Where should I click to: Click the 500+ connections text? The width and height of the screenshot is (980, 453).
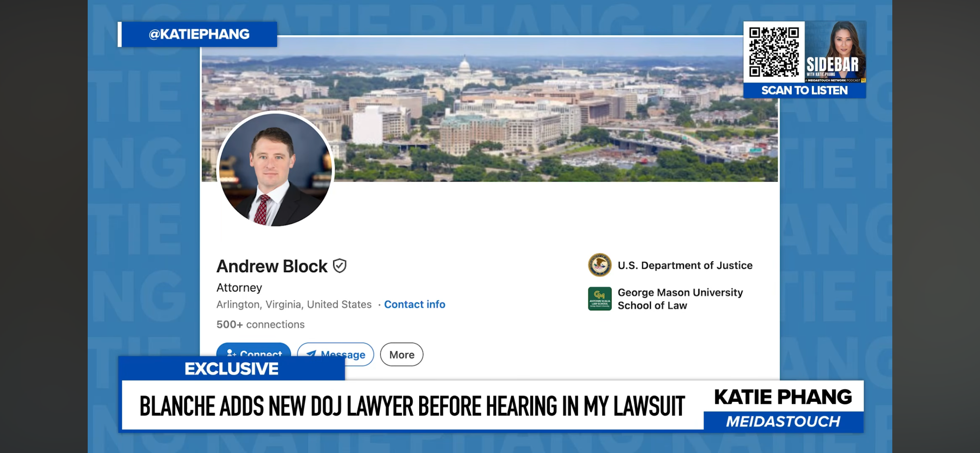(260, 324)
